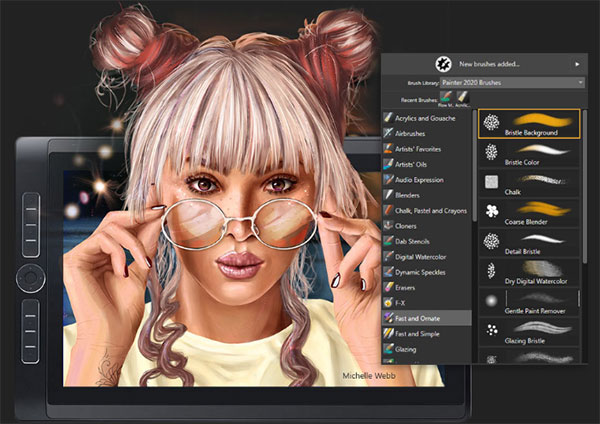Screen dimensions: 600x424
Task: Click the Audio Expression category icon
Action: (x=388, y=179)
